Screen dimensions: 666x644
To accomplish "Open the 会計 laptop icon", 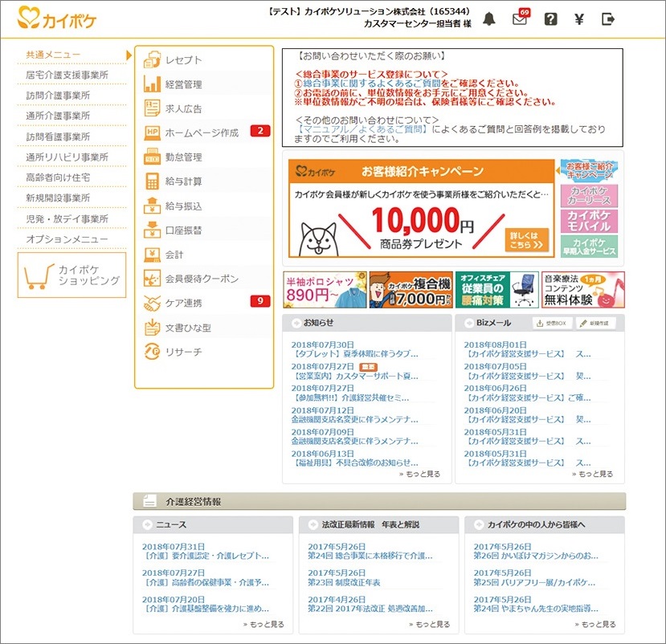I will 152,255.
